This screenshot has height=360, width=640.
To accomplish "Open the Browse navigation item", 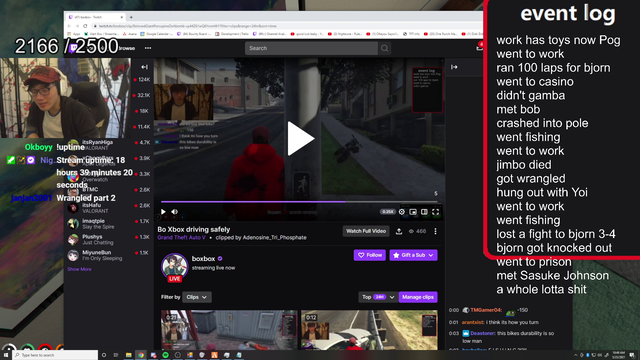I will click(x=127, y=48).
